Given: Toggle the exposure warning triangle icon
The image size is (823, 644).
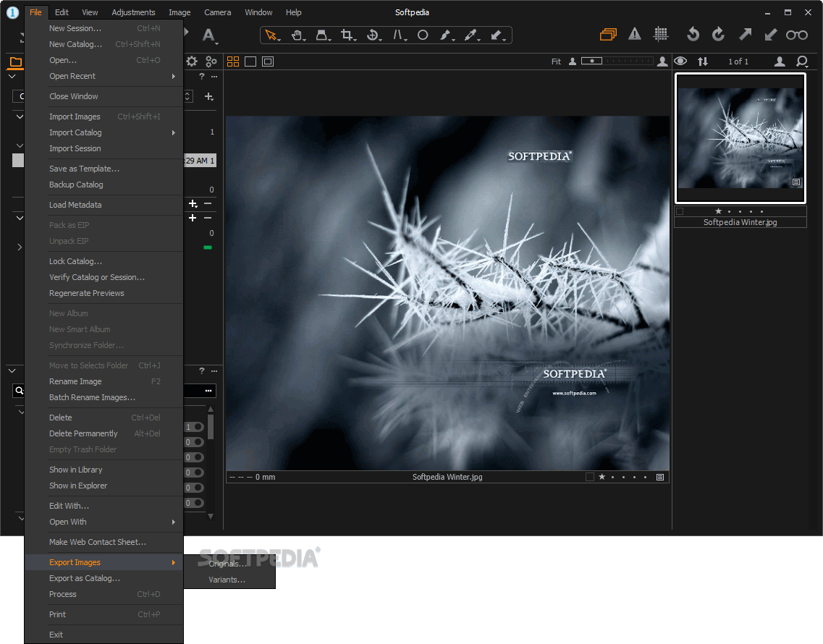Looking at the screenshot, I should point(635,35).
